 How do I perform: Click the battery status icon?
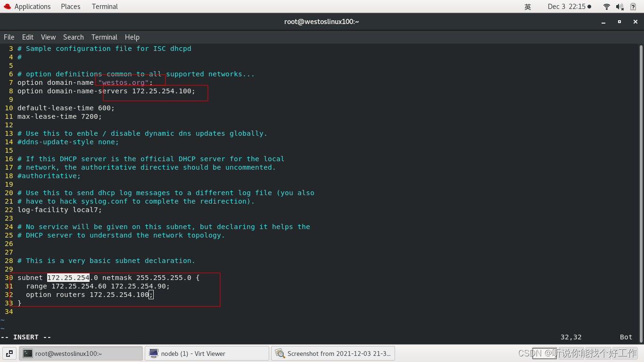point(633,7)
